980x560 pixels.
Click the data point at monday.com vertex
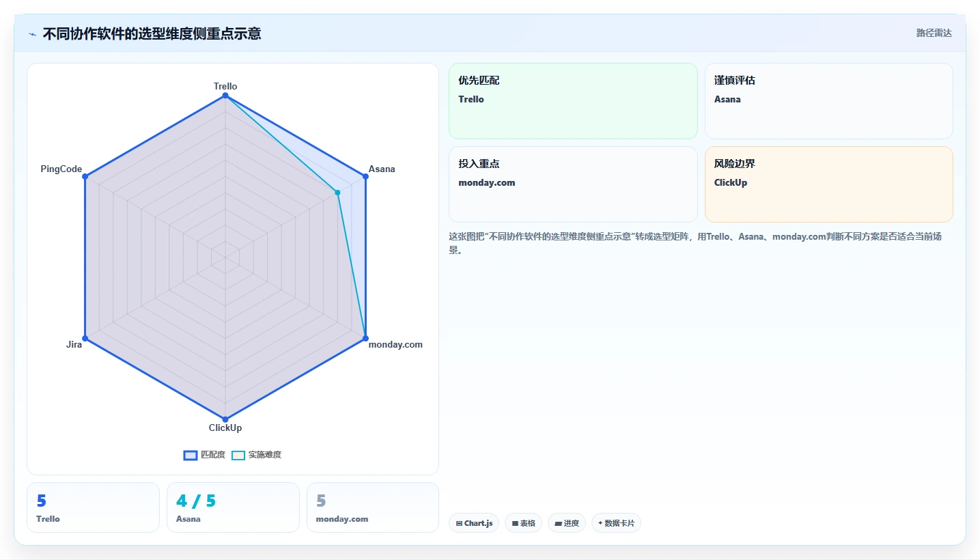click(365, 338)
